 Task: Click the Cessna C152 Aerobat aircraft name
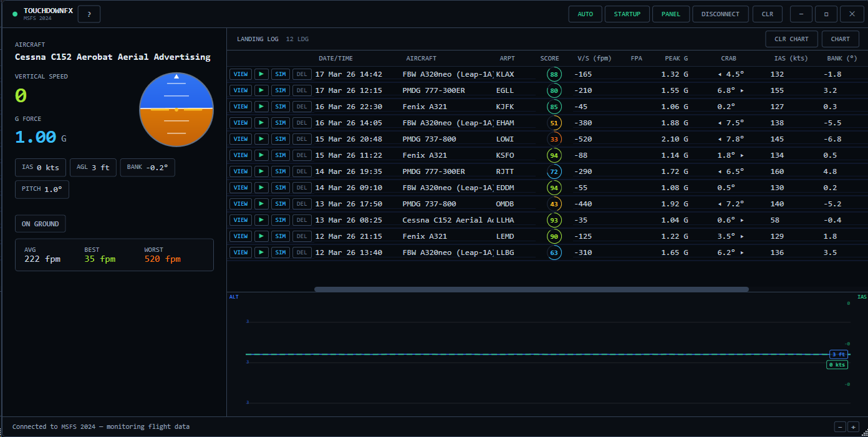(113, 57)
